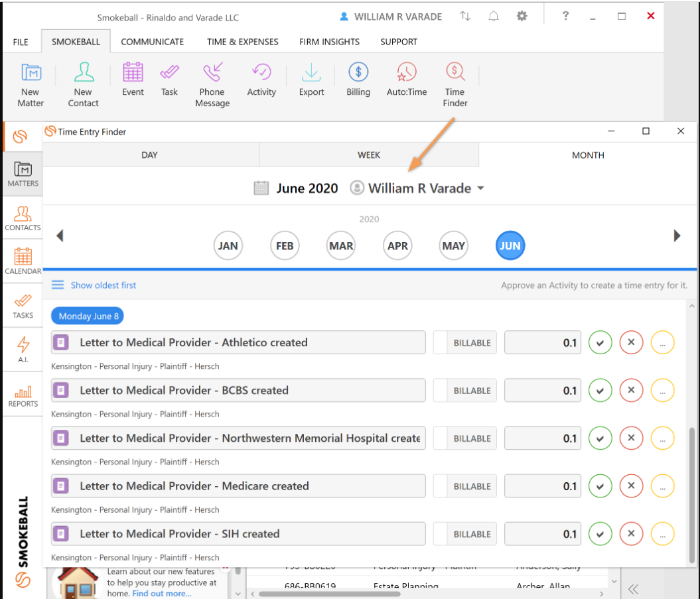Toggle Billable on the SIH entry
This screenshot has height=599, width=700.
click(464, 534)
